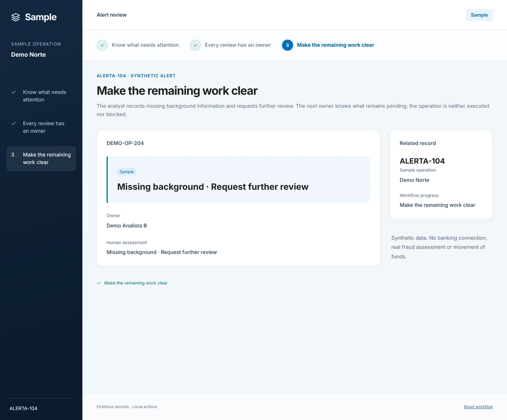Click the 'Related record' panel title
The height and width of the screenshot is (420, 507).
click(x=417, y=143)
